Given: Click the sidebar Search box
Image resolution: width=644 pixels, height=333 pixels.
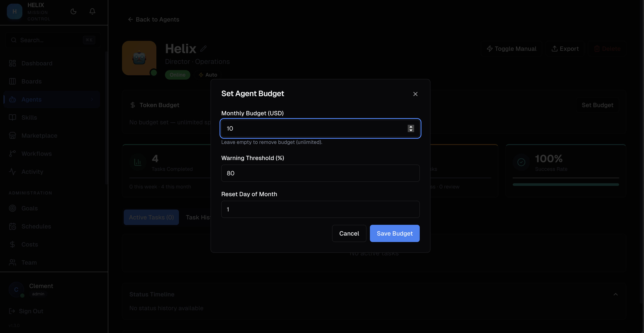Looking at the screenshot, I should click(x=53, y=40).
